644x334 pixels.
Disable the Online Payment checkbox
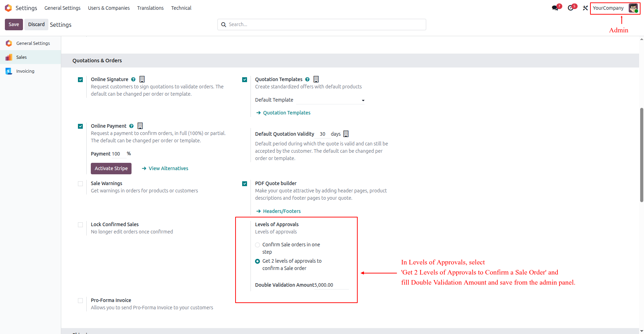pyautogui.click(x=80, y=126)
